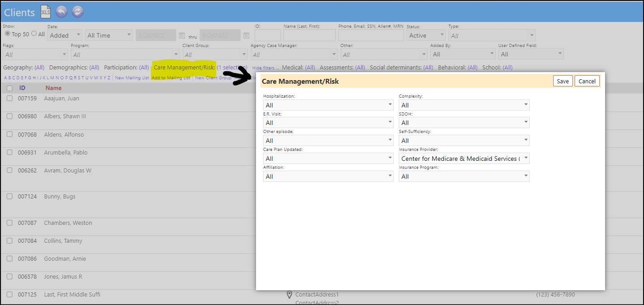Check the box for Aldens, Alfonso

(9, 135)
